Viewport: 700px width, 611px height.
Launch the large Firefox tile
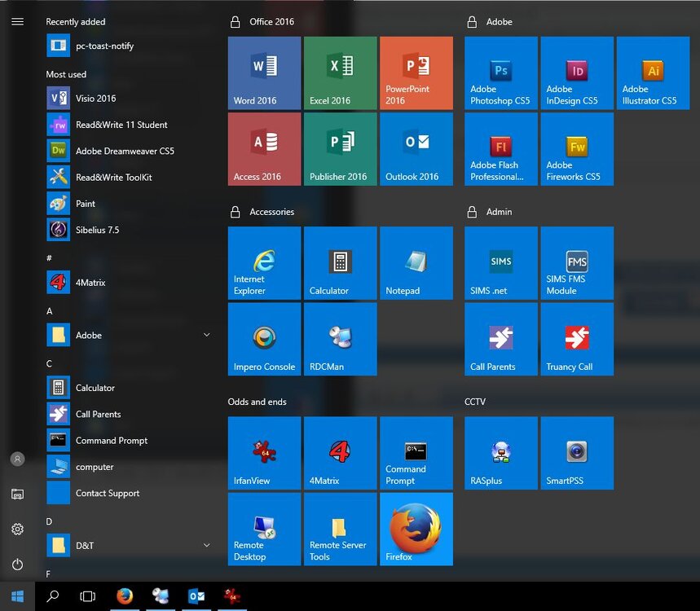416,530
